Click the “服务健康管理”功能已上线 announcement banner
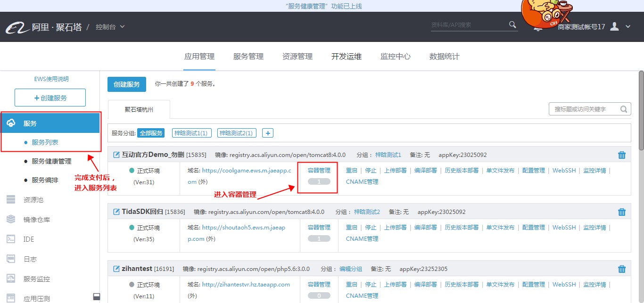The image size is (644, 303). coord(324,6)
